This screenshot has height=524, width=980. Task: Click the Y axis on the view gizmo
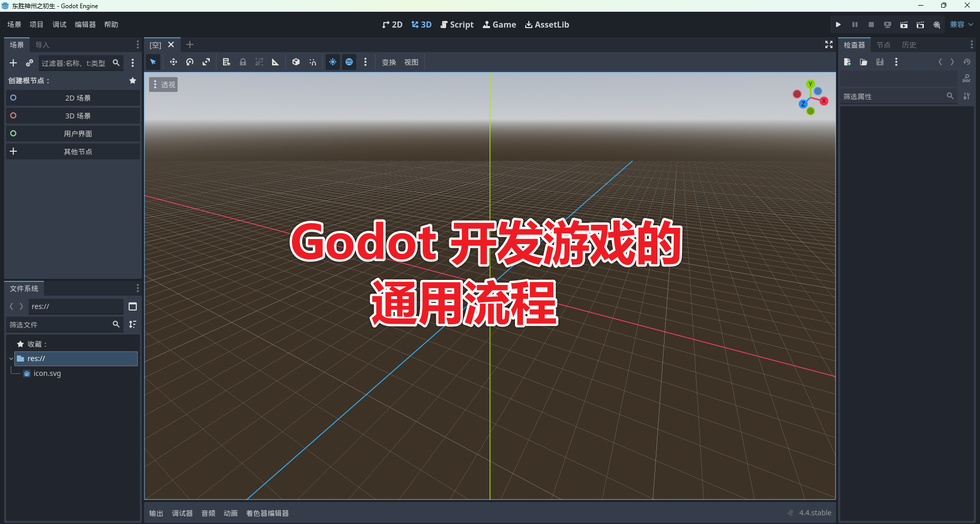811,84
